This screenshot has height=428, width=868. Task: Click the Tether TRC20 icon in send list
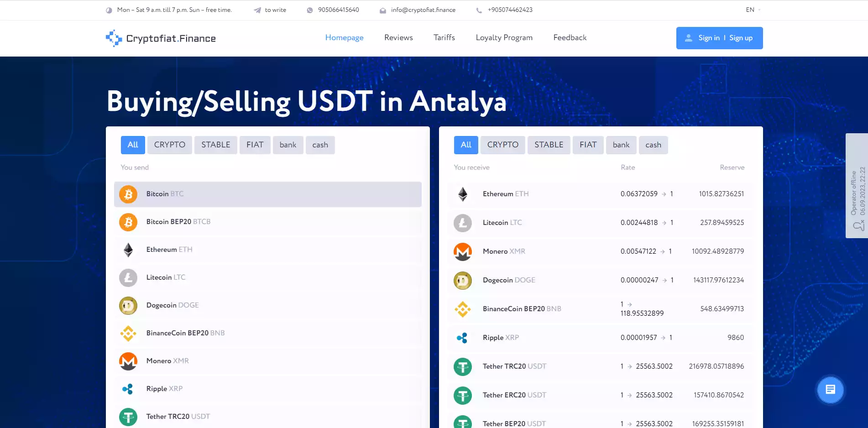click(128, 417)
